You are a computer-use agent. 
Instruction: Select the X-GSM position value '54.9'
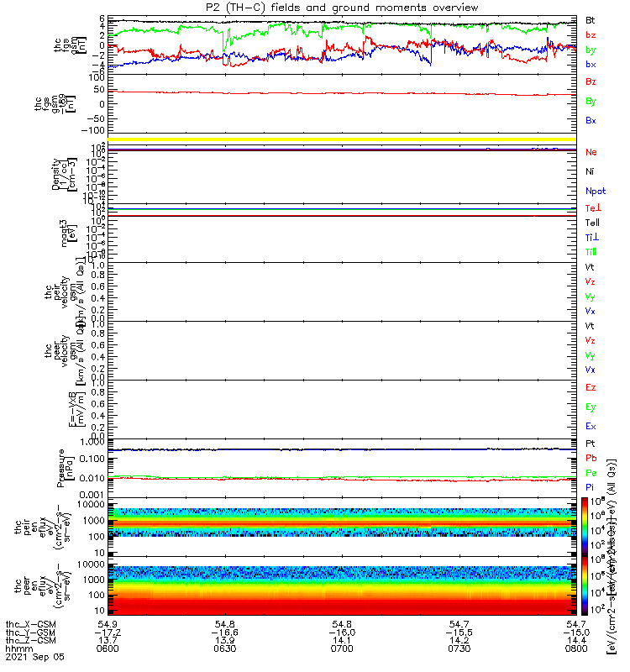(108, 624)
